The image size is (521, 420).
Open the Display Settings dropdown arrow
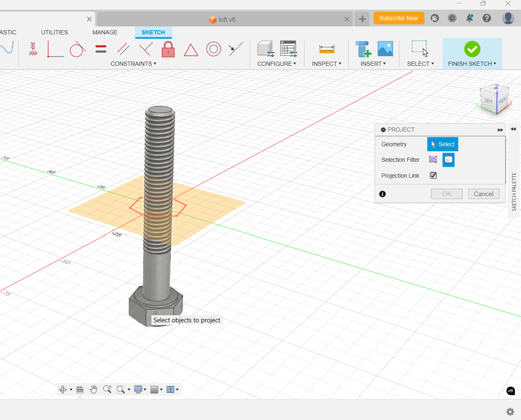tap(145, 389)
